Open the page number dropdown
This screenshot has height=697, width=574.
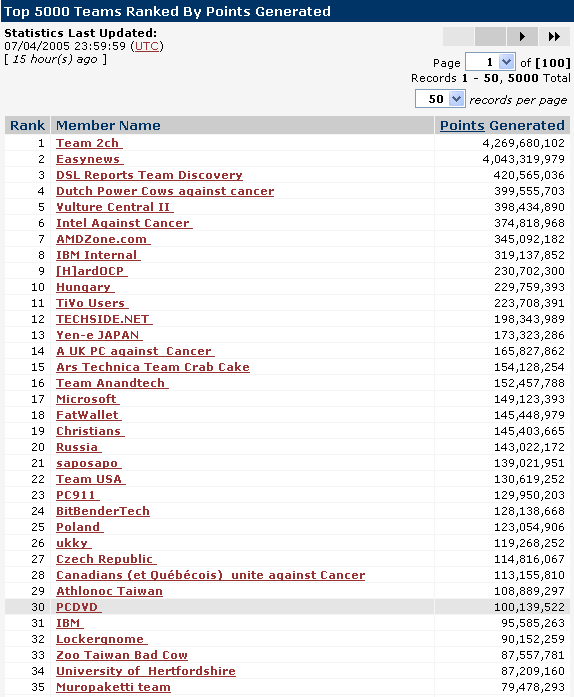pos(490,62)
